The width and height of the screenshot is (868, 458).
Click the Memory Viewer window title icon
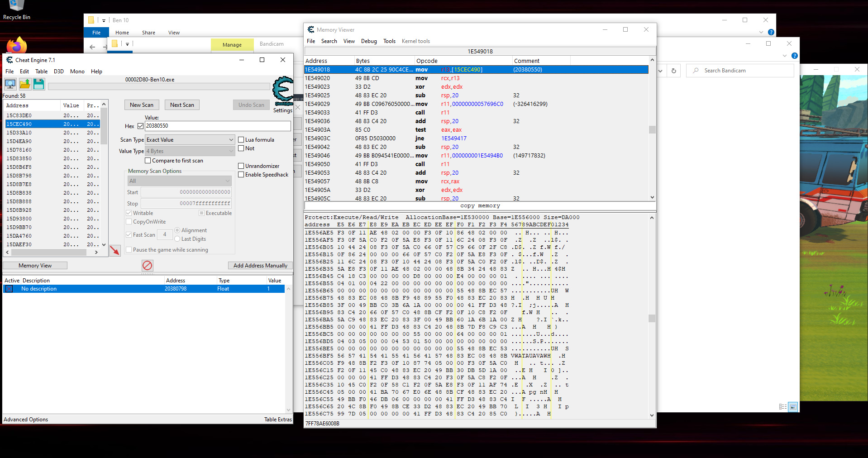pos(311,29)
